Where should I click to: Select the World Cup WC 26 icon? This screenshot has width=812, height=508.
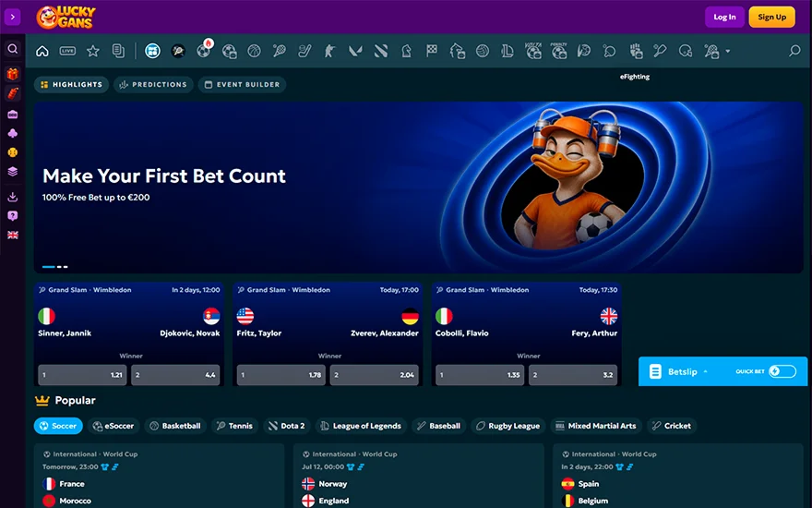point(153,51)
